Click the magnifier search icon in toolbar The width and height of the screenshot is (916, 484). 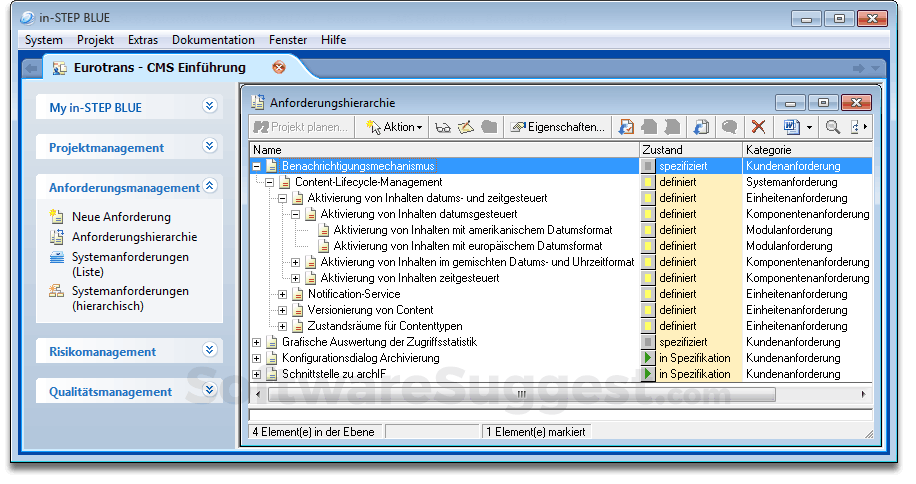[832, 127]
